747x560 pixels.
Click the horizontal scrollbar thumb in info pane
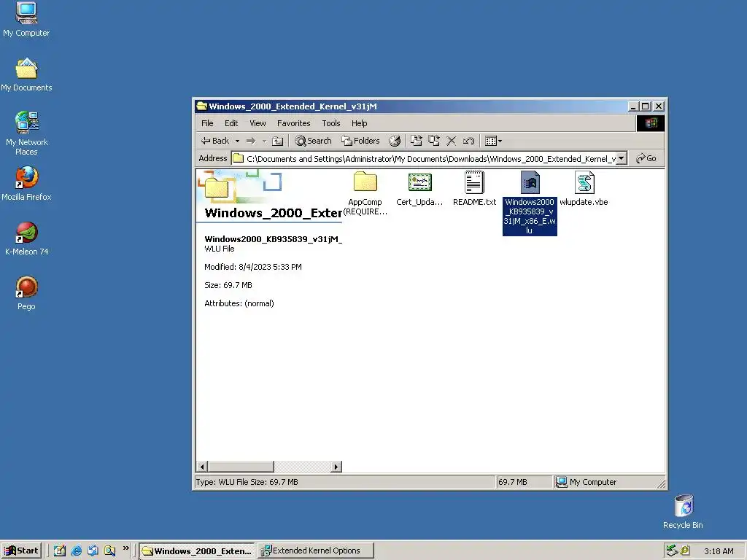pyautogui.click(x=241, y=467)
